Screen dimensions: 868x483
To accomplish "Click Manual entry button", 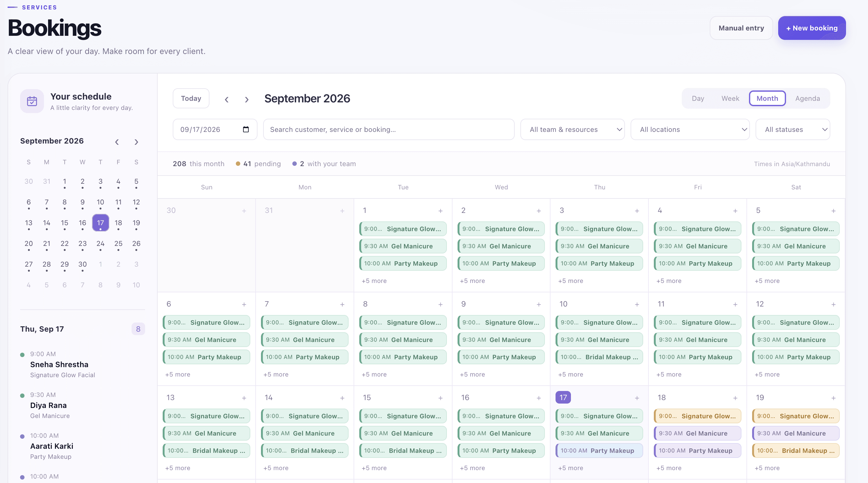I will click(x=741, y=28).
